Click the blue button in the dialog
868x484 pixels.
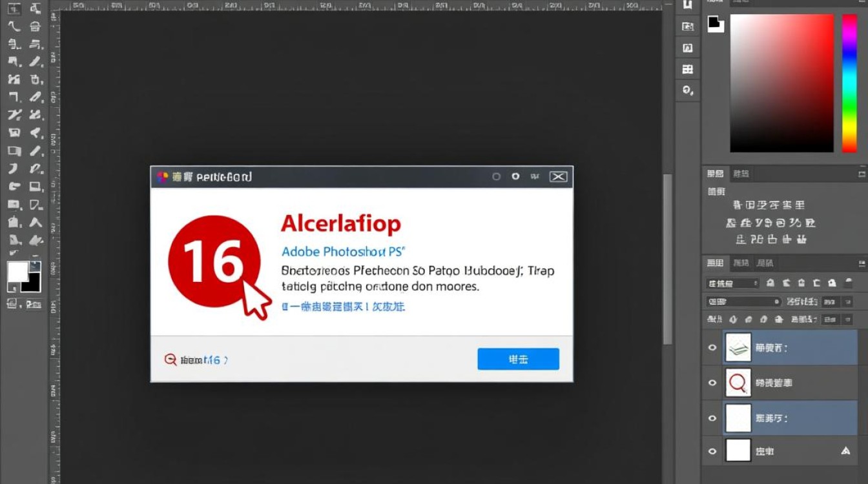(518, 359)
